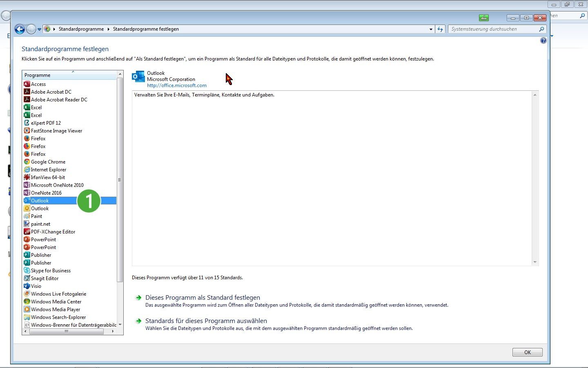Click the Internet Explorer icon

click(x=27, y=170)
